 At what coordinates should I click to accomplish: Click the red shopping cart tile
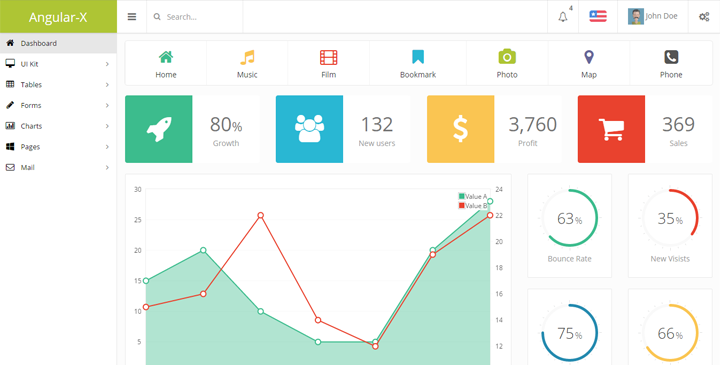[611, 129]
